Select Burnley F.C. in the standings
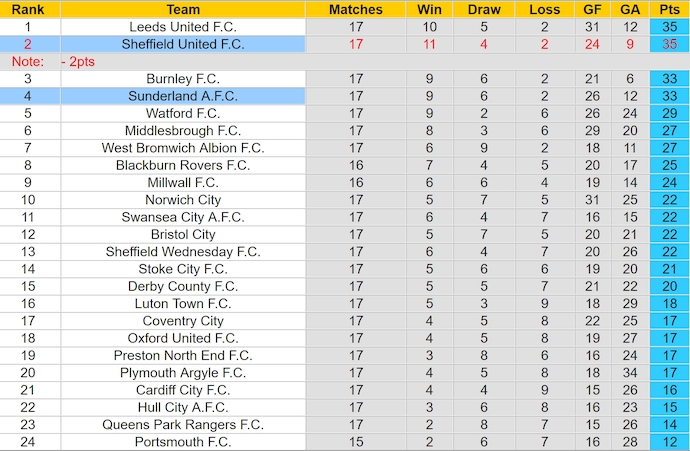 point(183,79)
